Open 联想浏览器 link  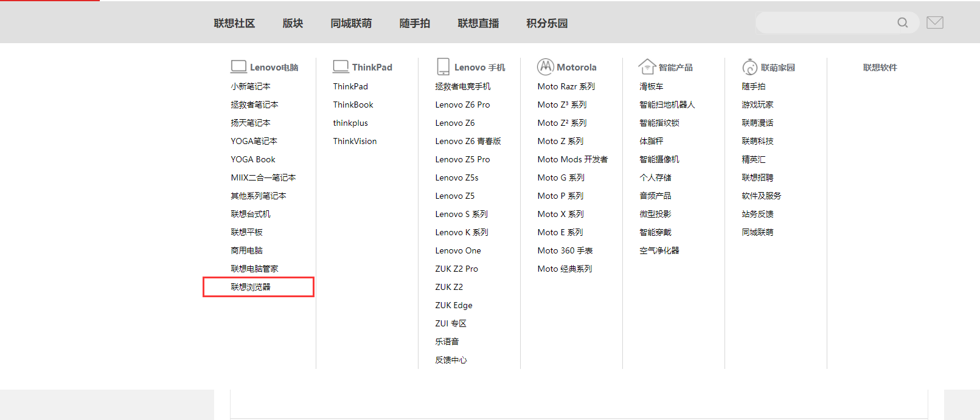pos(251,287)
